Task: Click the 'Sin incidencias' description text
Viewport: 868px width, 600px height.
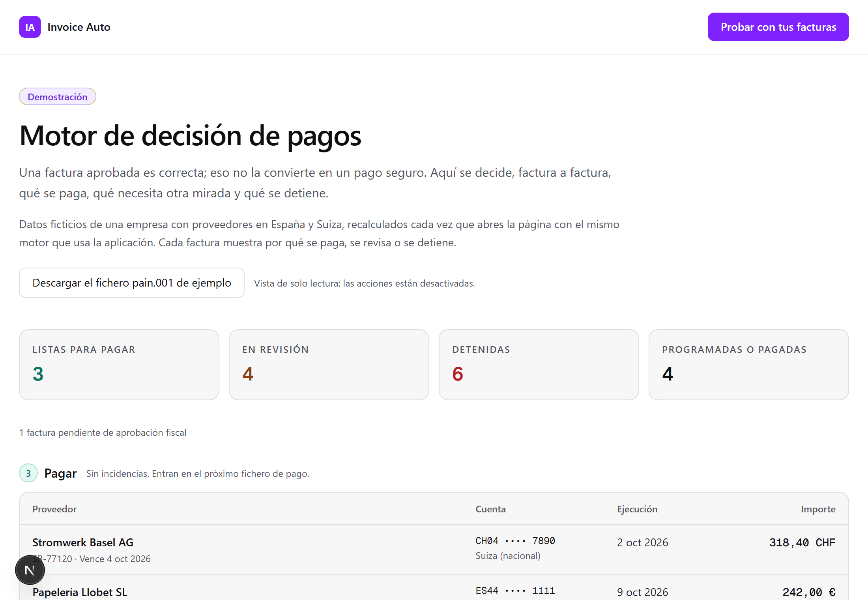Action: (198, 474)
